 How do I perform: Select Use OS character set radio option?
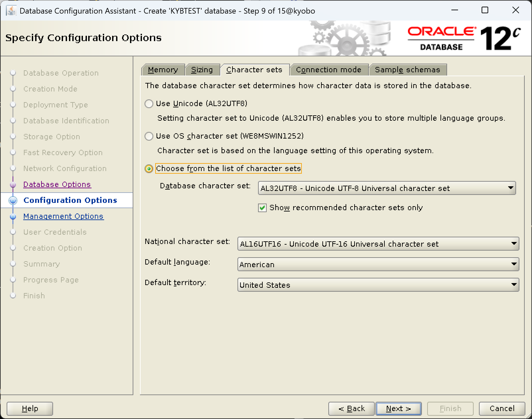click(x=149, y=136)
